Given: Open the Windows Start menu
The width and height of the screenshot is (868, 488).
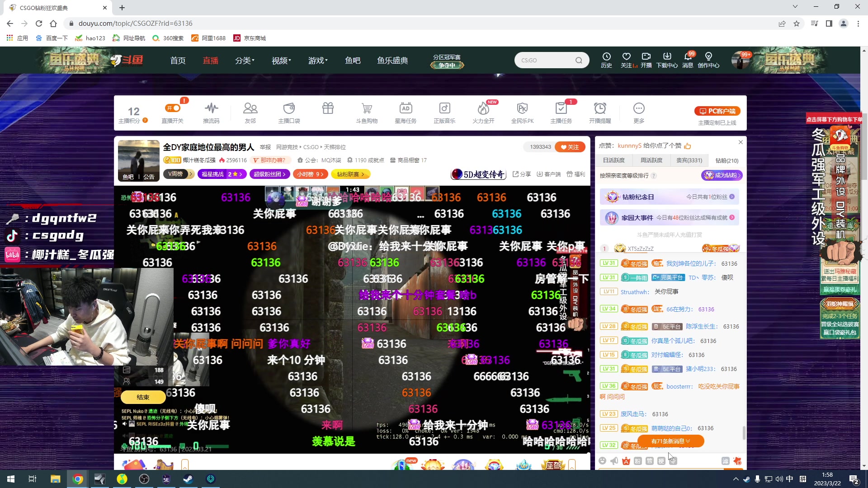Looking at the screenshot, I should [11, 479].
